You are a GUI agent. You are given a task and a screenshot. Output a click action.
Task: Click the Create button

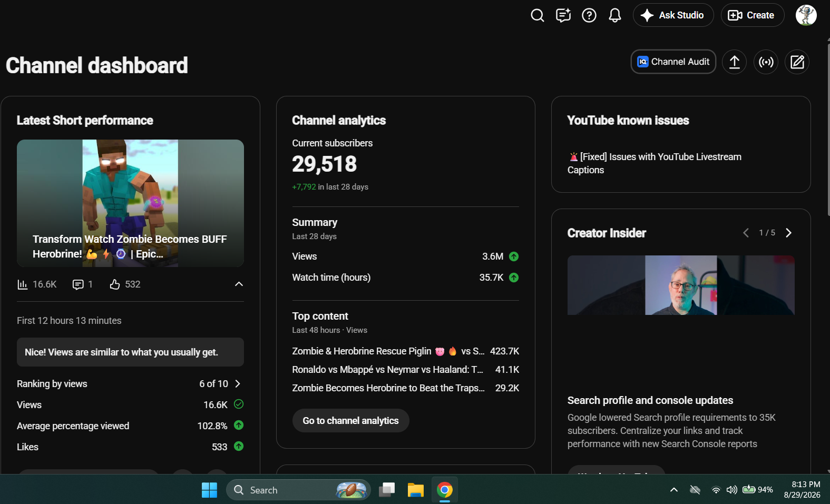click(752, 15)
